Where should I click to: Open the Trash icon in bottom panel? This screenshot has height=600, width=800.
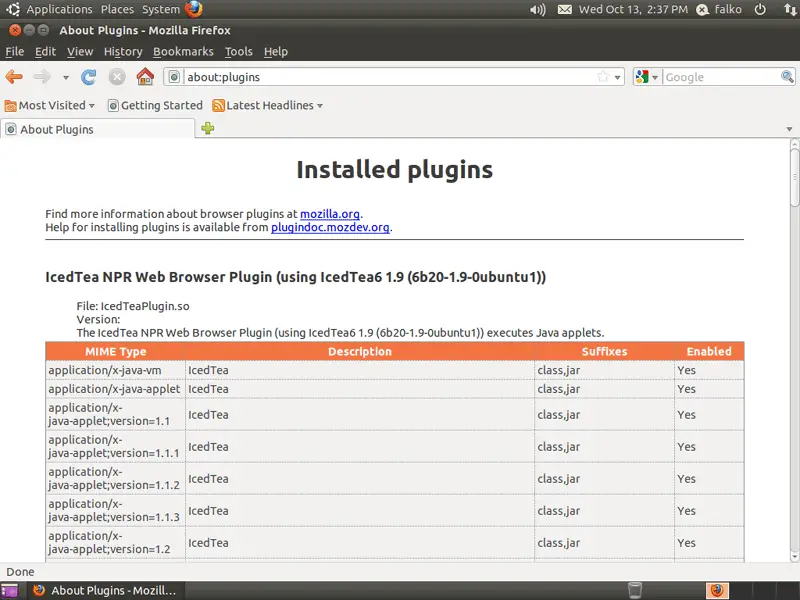point(635,590)
